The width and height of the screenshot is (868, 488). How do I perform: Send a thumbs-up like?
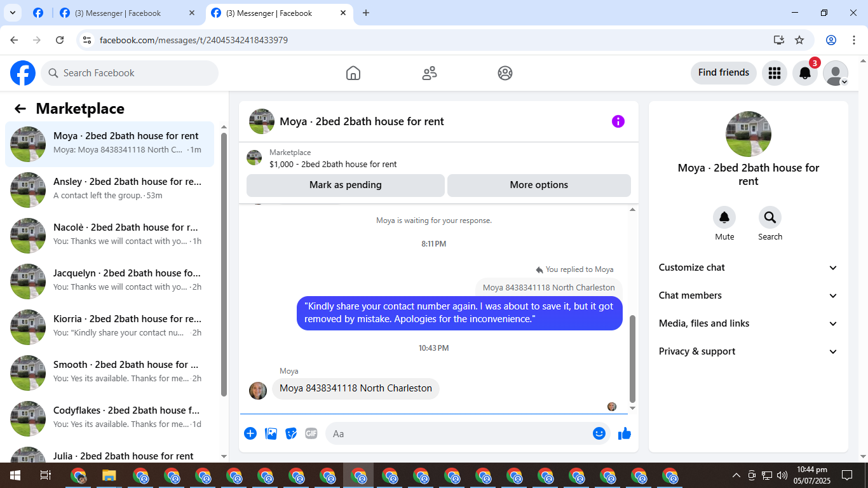(x=625, y=433)
